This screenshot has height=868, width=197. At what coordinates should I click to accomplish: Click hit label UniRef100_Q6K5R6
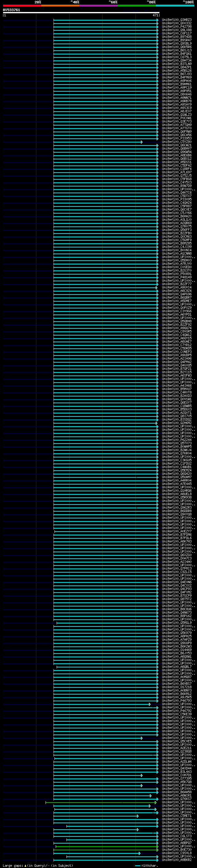pos(176,47)
